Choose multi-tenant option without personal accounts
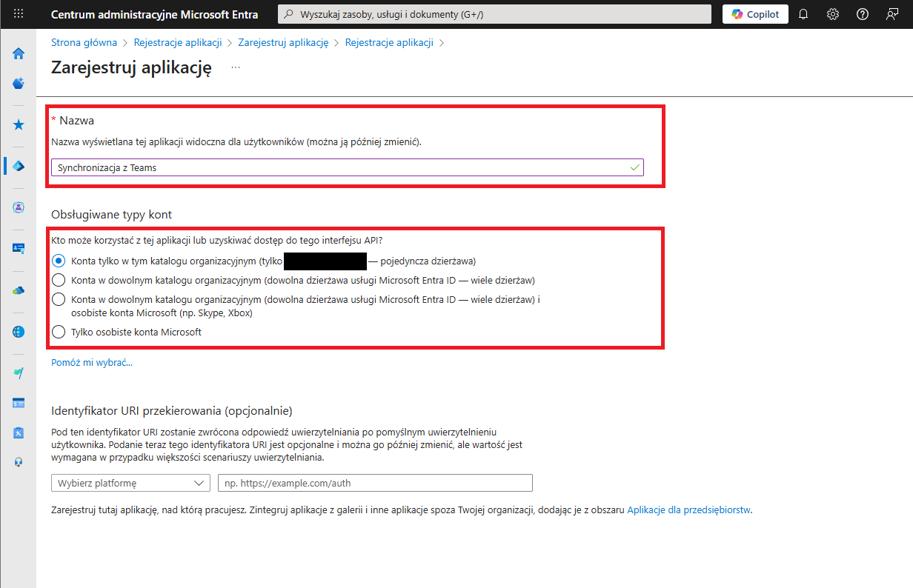 coord(59,280)
